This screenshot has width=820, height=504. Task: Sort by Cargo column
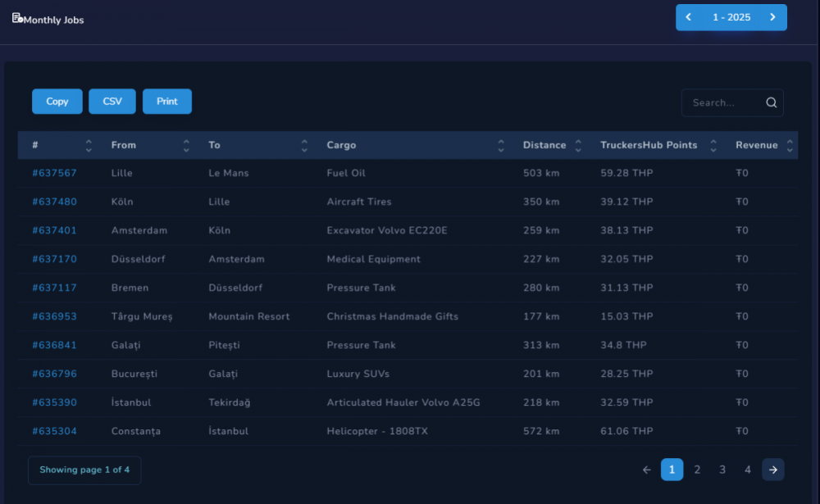(500, 146)
